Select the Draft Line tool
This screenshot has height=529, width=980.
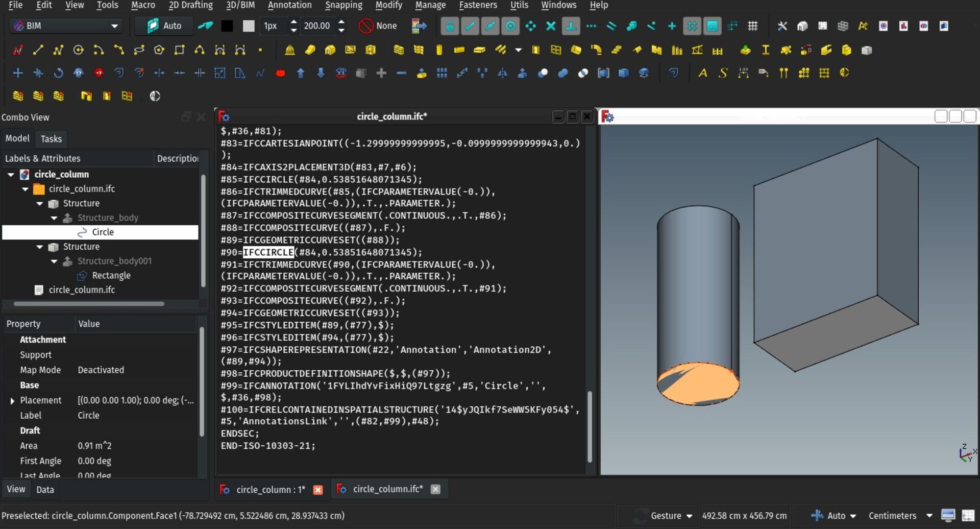38,50
